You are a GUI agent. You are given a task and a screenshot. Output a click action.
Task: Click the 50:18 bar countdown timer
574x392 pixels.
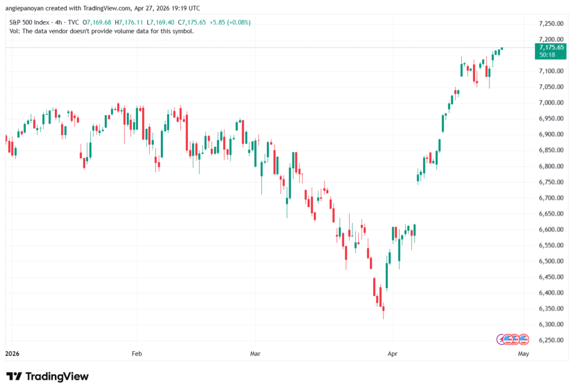click(x=547, y=55)
